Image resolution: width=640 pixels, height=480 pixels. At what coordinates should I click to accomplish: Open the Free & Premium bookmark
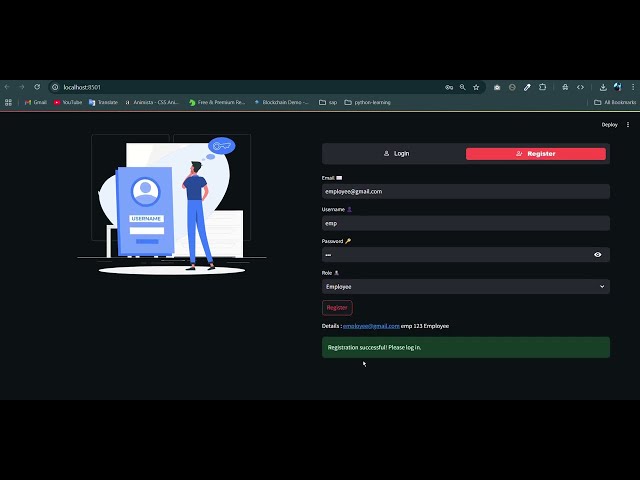pyautogui.click(x=217, y=102)
